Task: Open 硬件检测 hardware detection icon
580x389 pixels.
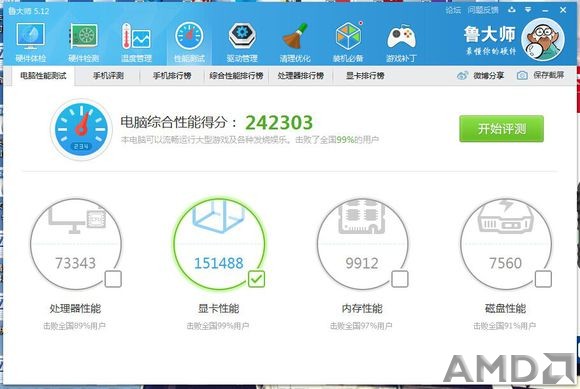Action: point(84,37)
